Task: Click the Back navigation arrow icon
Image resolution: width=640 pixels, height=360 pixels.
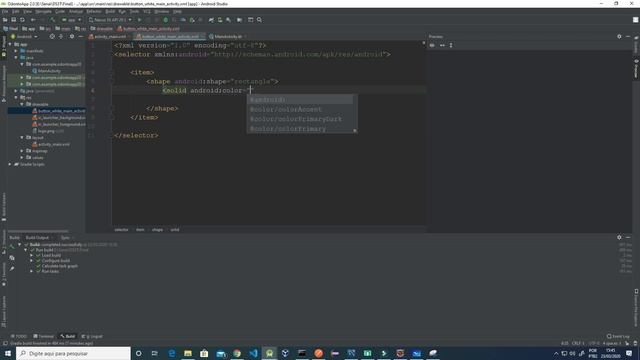Action: 33,20
